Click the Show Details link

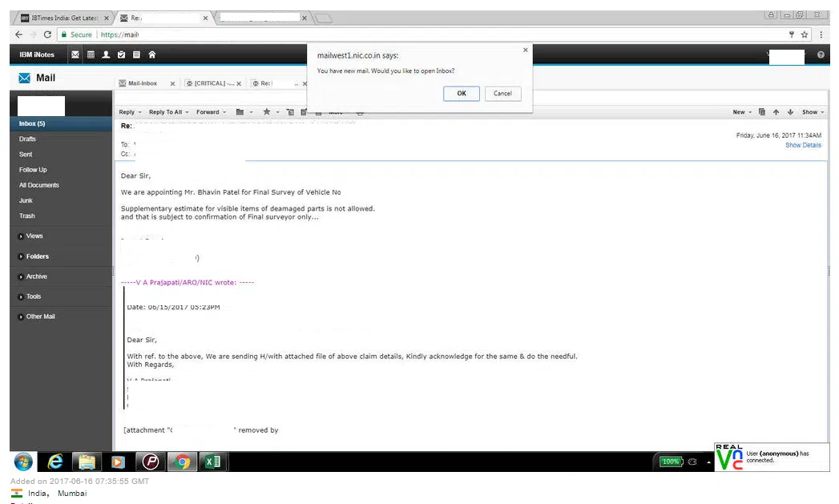coord(803,145)
